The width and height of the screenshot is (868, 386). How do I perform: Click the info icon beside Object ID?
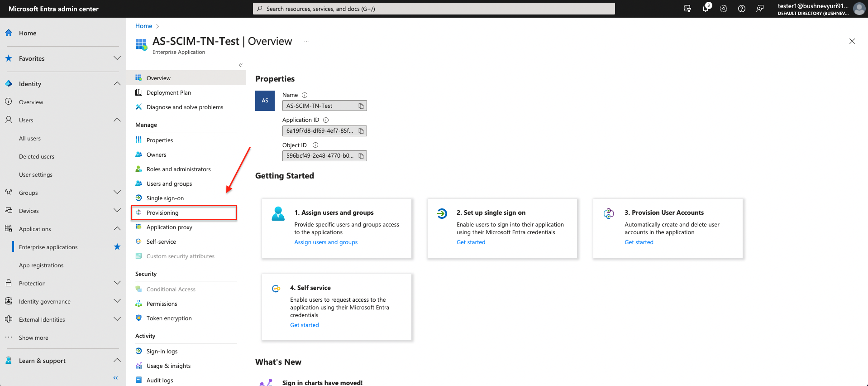315,145
